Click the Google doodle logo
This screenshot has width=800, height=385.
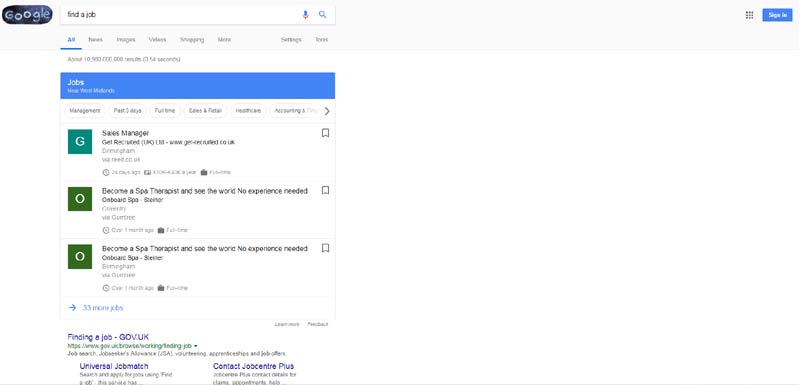coord(27,15)
